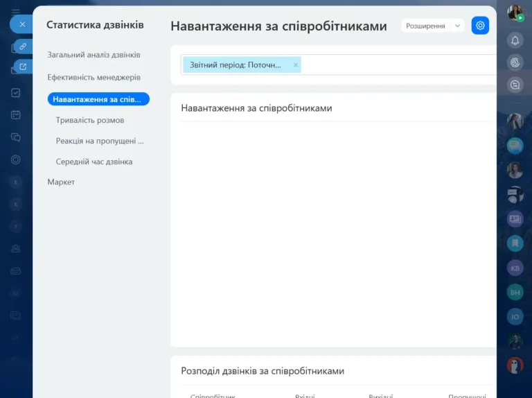The width and height of the screenshot is (532, 398).
Task: Open the hamburger menu icon at top left
Action: click(16, 12)
